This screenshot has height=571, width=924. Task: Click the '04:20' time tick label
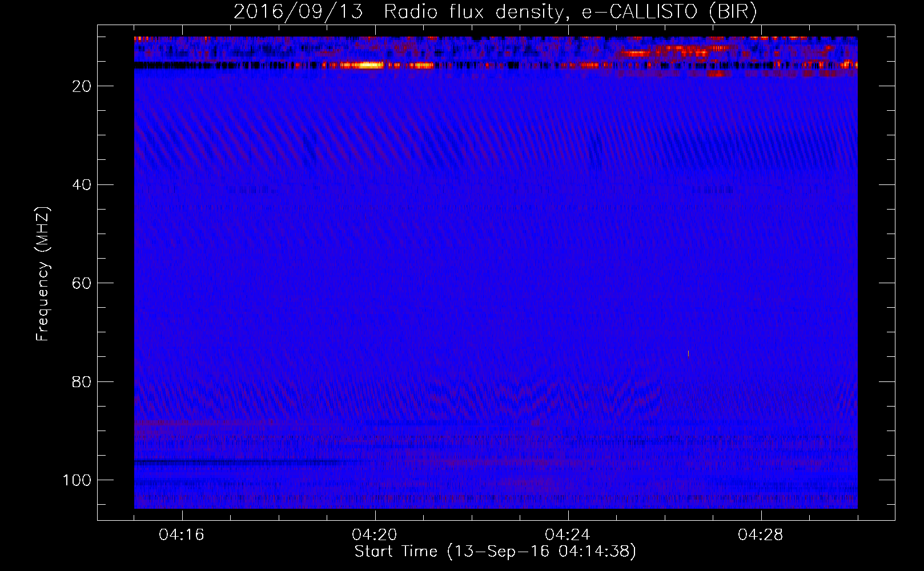(375, 535)
